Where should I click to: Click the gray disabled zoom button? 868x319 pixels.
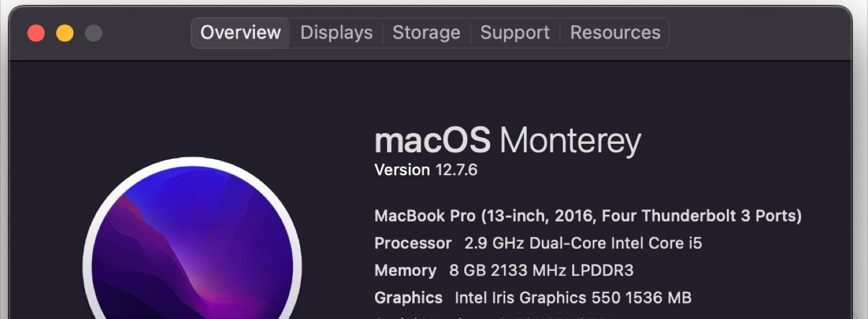[x=93, y=33]
